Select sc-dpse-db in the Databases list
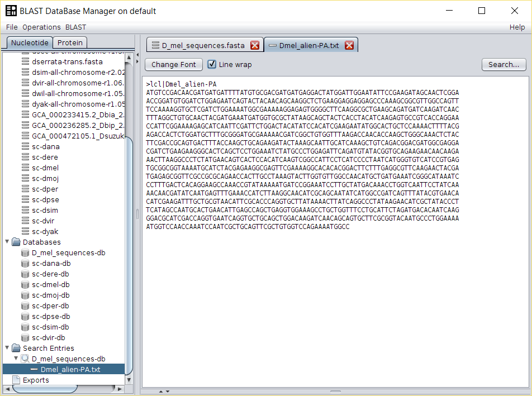The width and height of the screenshot is (532, 396). tap(50, 317)
